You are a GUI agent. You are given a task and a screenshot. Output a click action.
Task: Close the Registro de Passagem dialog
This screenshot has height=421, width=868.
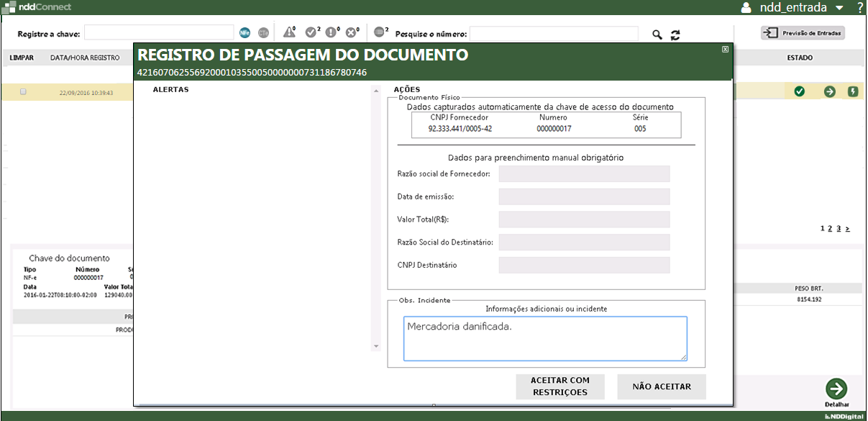coord(725,50)
